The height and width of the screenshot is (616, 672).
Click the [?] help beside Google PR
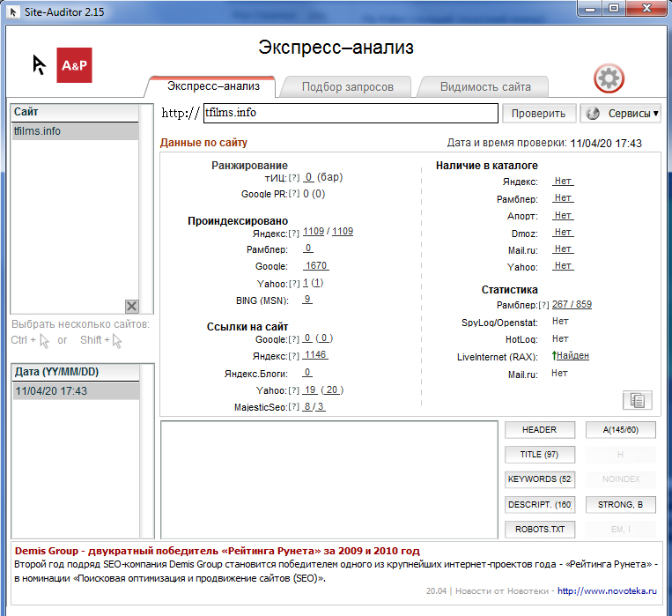pos(294,194)
